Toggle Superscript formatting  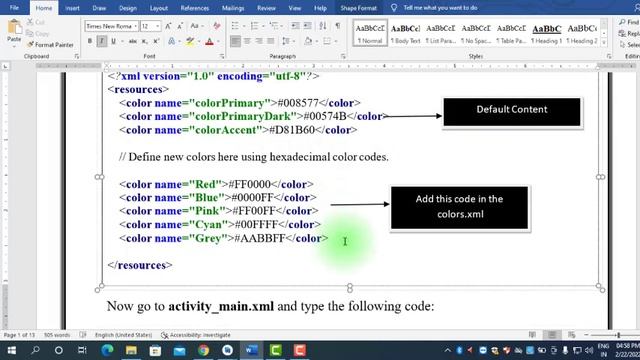point(156,41)
